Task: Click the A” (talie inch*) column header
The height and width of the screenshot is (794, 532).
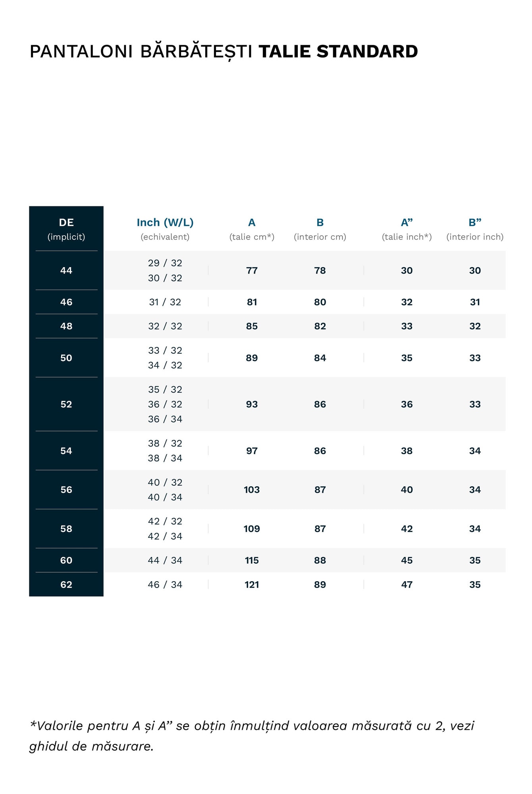Action: (407, 229)
